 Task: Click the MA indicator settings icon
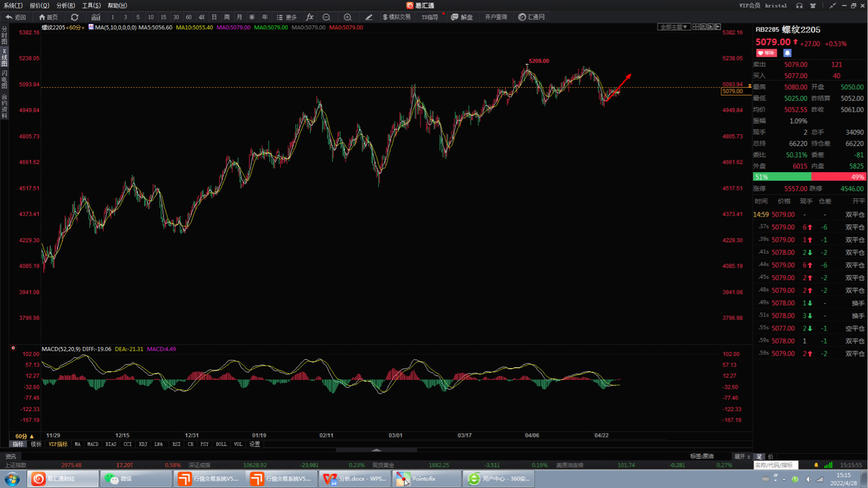92,27
